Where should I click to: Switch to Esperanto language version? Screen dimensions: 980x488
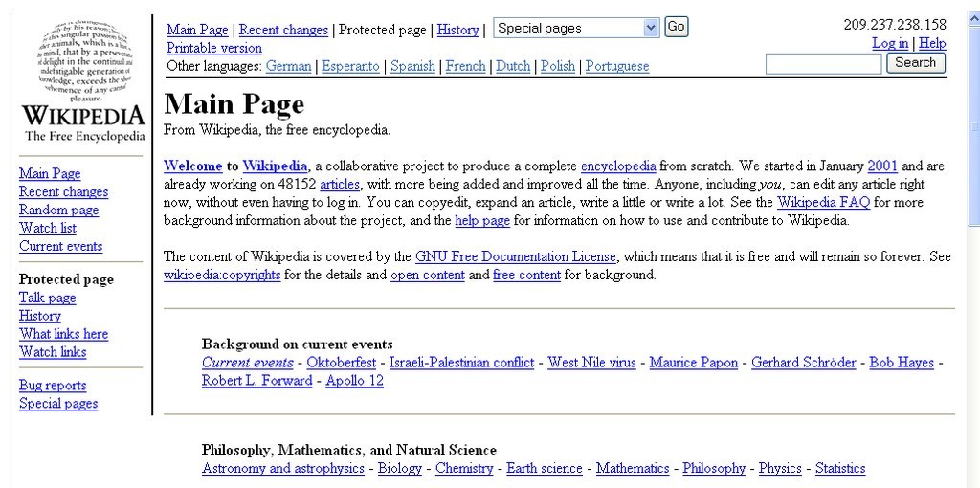pos(350,66)
